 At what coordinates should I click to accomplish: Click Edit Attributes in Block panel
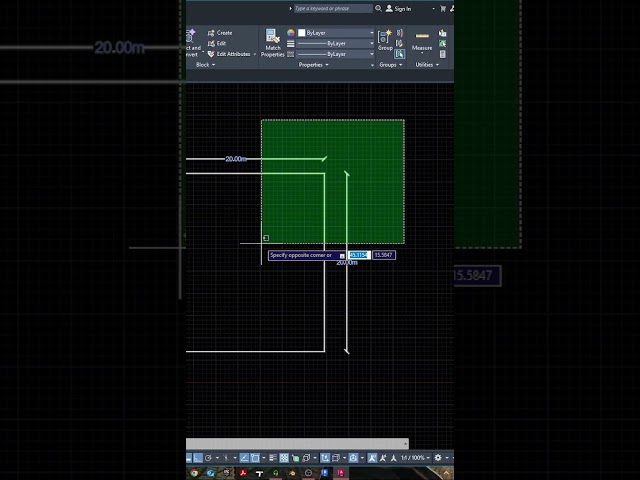coord(229,54)
